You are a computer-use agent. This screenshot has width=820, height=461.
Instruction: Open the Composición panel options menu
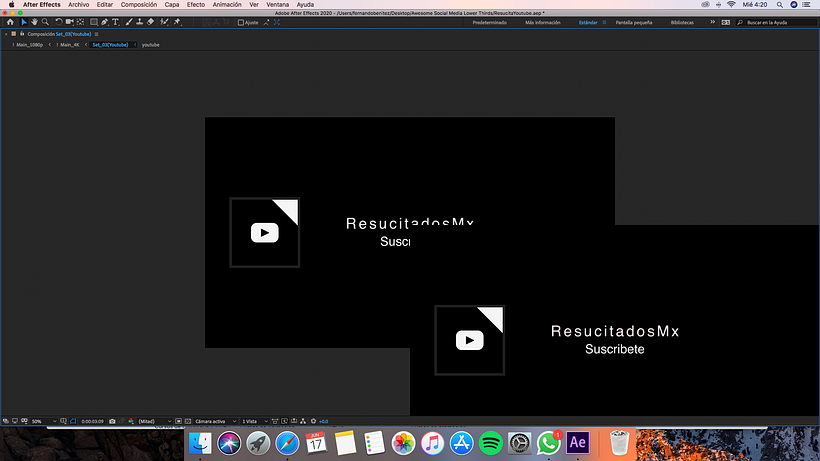96,34
